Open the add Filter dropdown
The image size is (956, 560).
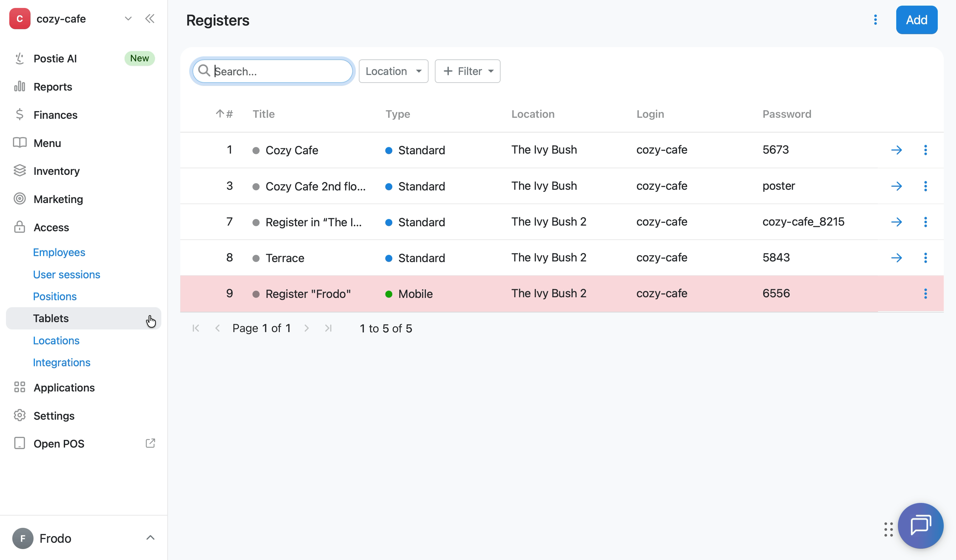point(467,71)
